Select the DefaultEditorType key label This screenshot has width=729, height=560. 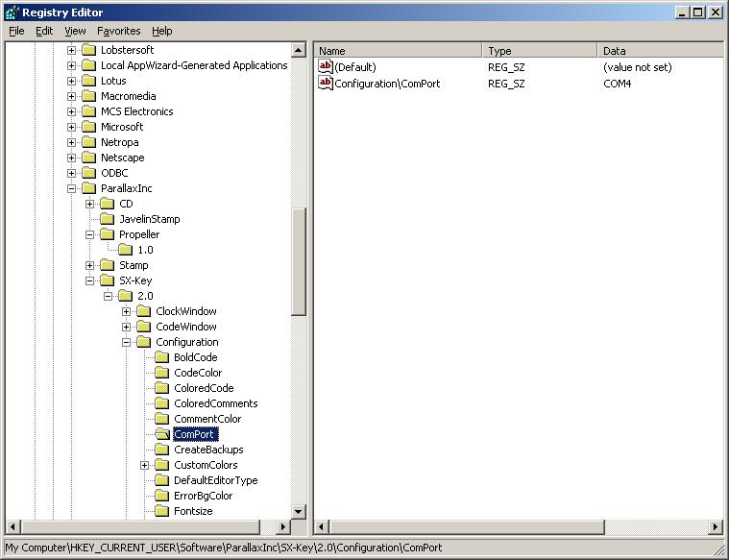point(216,480)
